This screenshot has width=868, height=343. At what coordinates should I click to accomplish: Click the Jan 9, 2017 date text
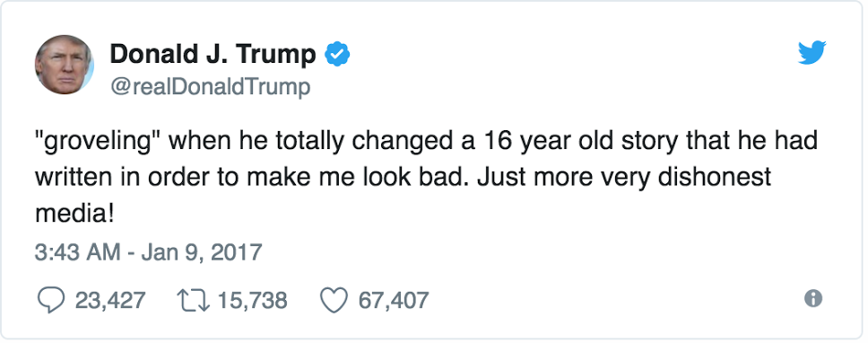pyautogui.click(x=202, y=252)
